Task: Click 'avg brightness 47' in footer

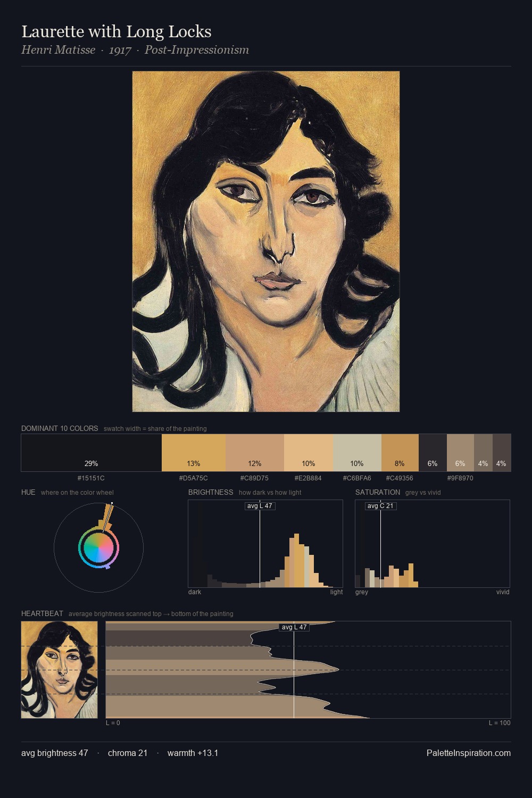Action: tap(55, 753)
